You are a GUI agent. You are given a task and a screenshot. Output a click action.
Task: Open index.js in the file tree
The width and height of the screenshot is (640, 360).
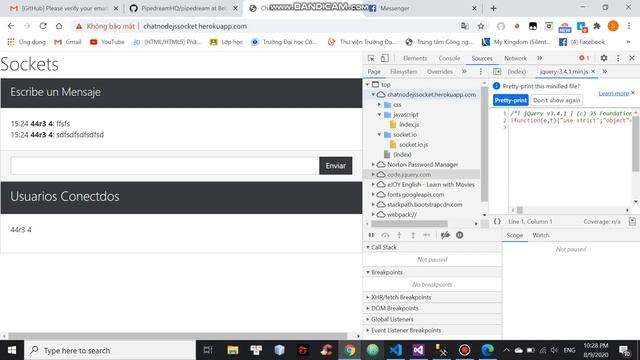(409, 124)
